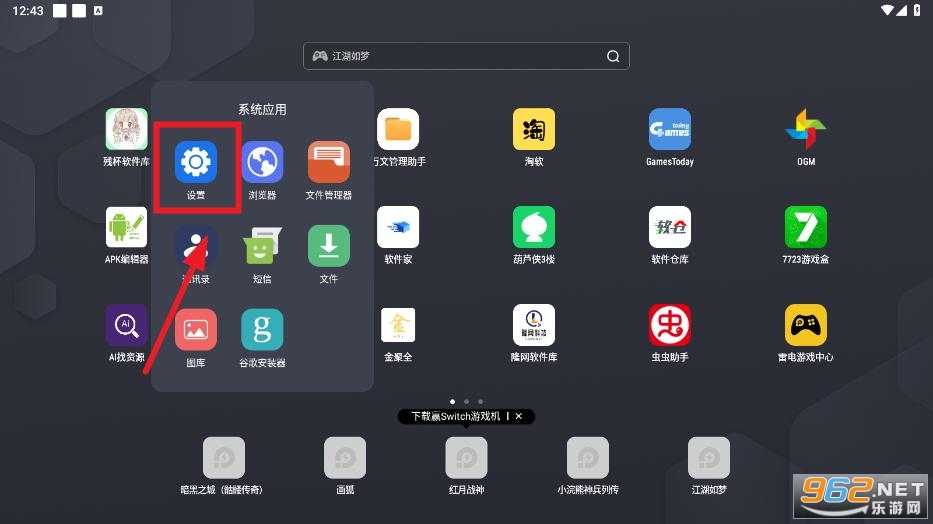Screen dimensions: 933x524
Task: Launch 7723游戏盒 app
Action: click(806, 227)
